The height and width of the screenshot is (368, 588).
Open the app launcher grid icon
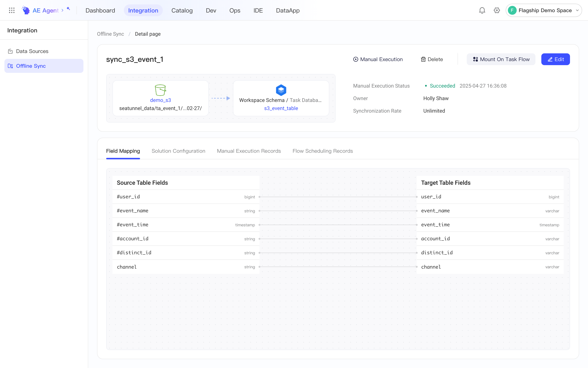(x=12, y=10)
